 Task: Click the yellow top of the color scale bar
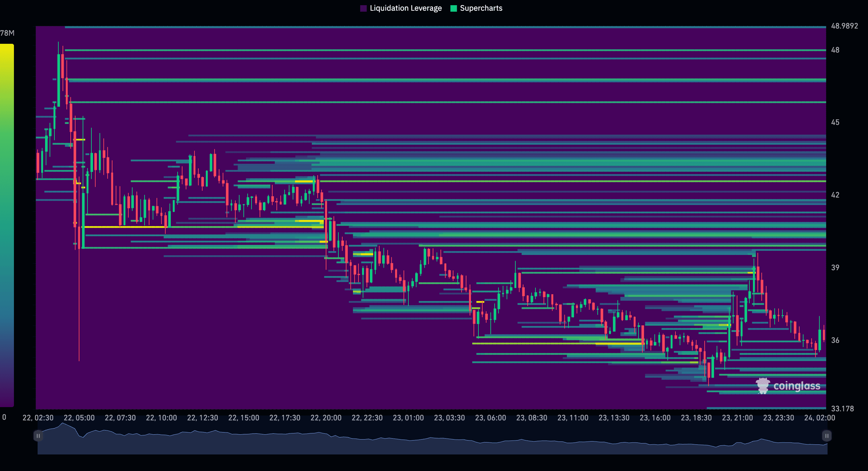7,49
